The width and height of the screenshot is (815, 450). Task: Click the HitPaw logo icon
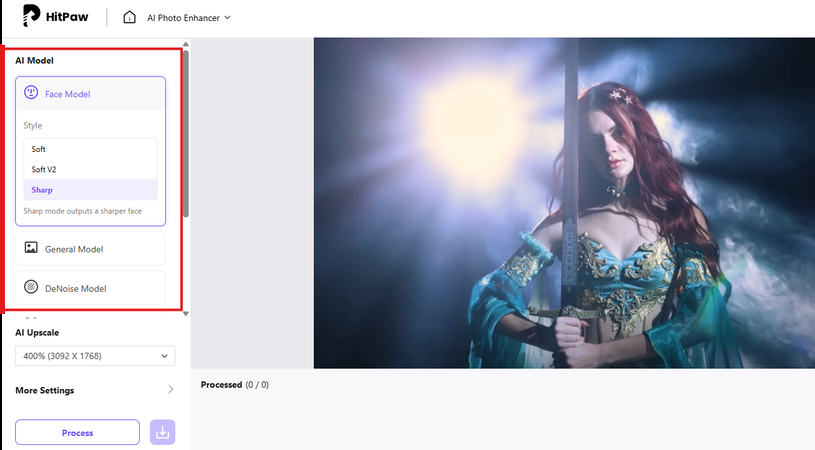[31, 16]
